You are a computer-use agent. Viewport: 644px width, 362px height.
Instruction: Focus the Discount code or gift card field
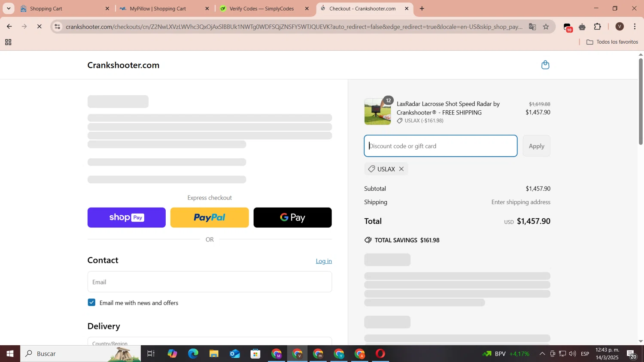pos(440,146)
